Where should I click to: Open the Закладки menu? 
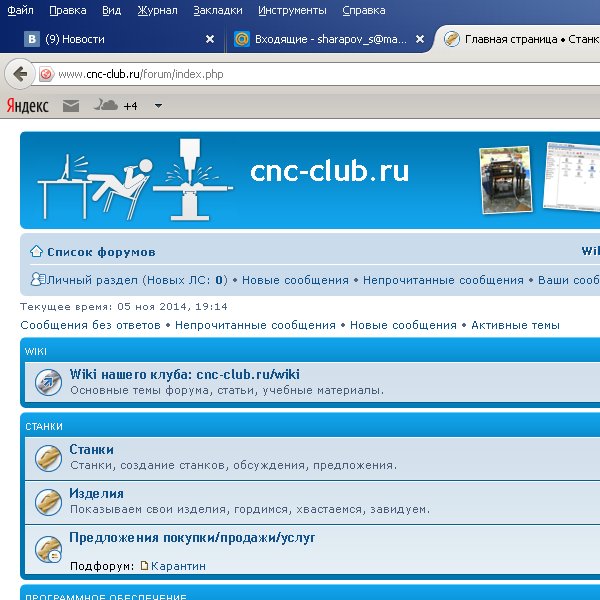(x=218, y=10)
